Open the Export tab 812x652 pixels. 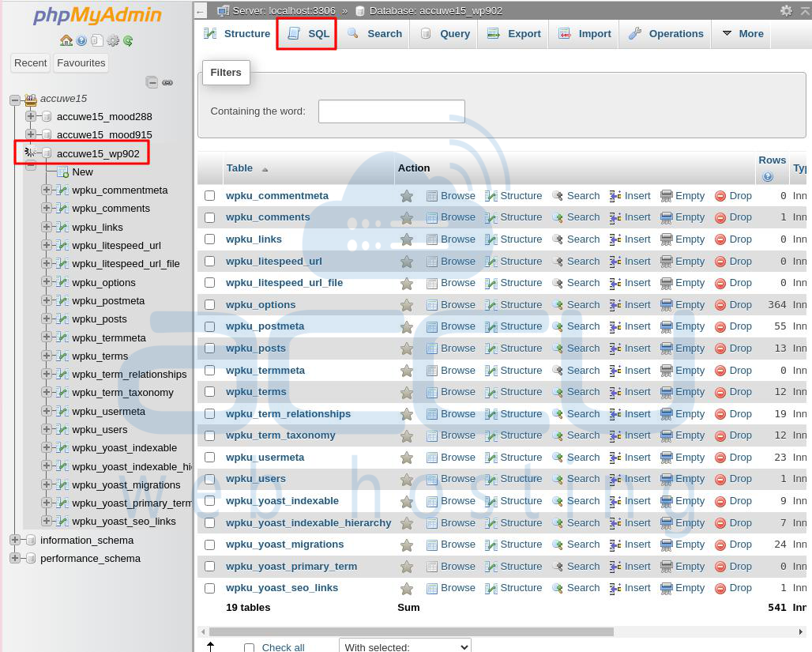513,34
